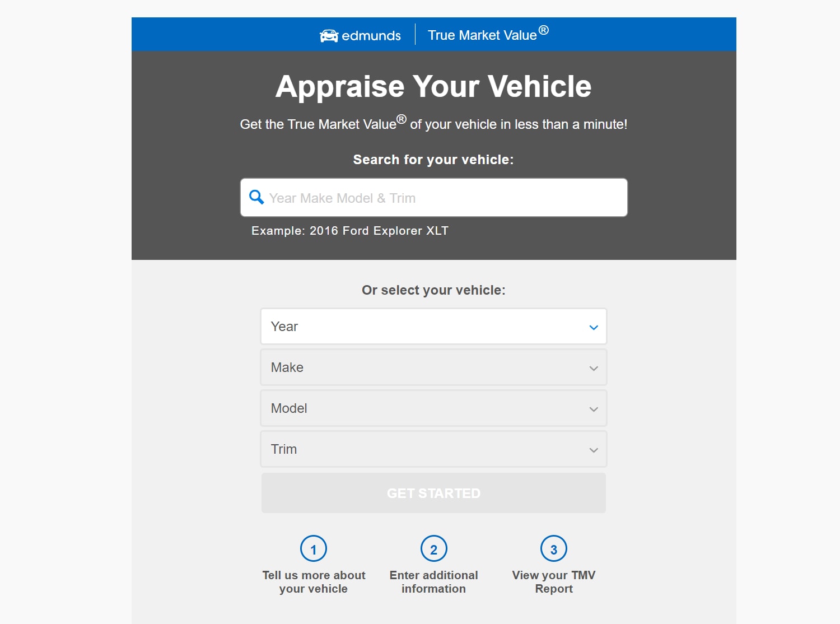Click 'Tell us more about your vehicle' text
The height and width of the screenshot is (624, 840).
point(314,582)
